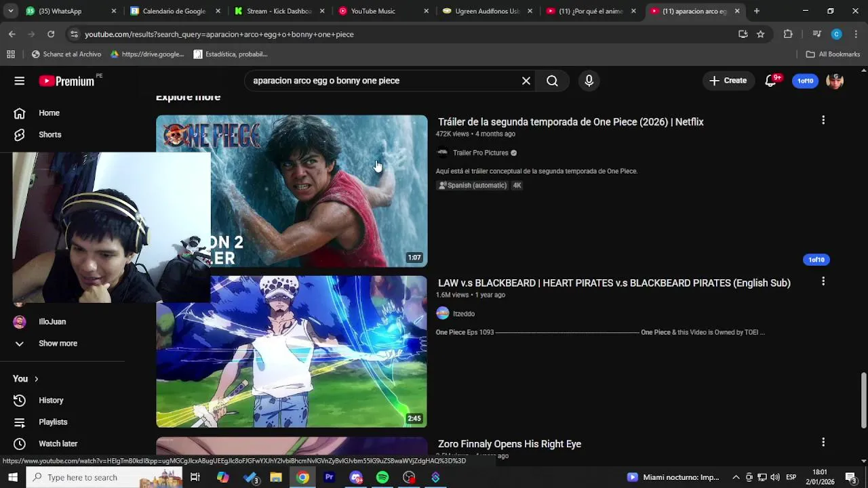Open a new browser tab
868x488 pixels.
[757, 11]
